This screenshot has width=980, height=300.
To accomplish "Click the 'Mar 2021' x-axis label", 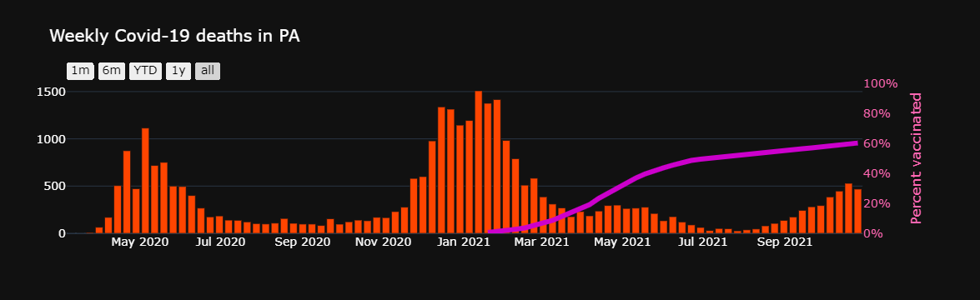I will pos(541,242).
